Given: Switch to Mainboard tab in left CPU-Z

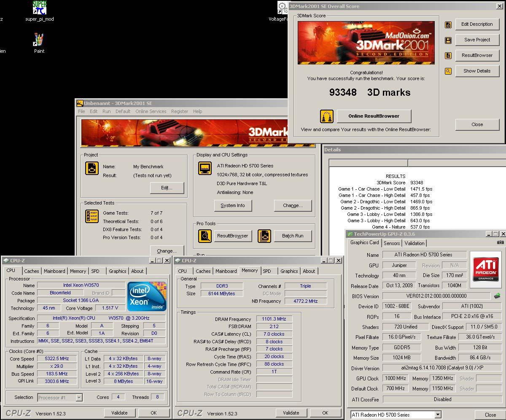Looking at the screenshot, I should coord(54,271).
